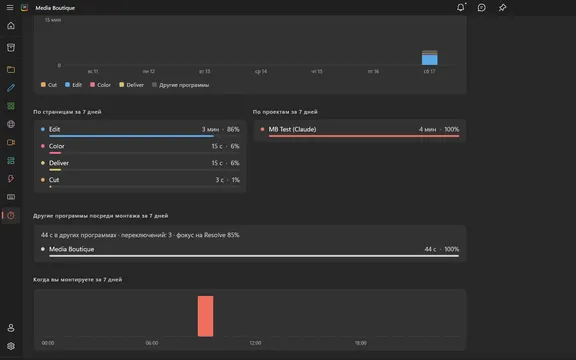Open the teal widgets grid sidebar icon
576x360 pixels.
click(x=11, y=161)
